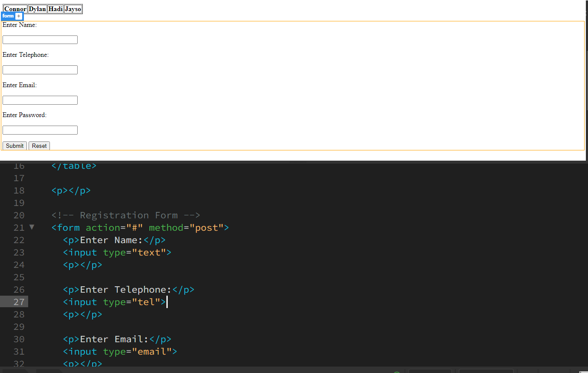588x373 pixels.
Task: Click line number 27 in the gutter
Action: [19, 302]
